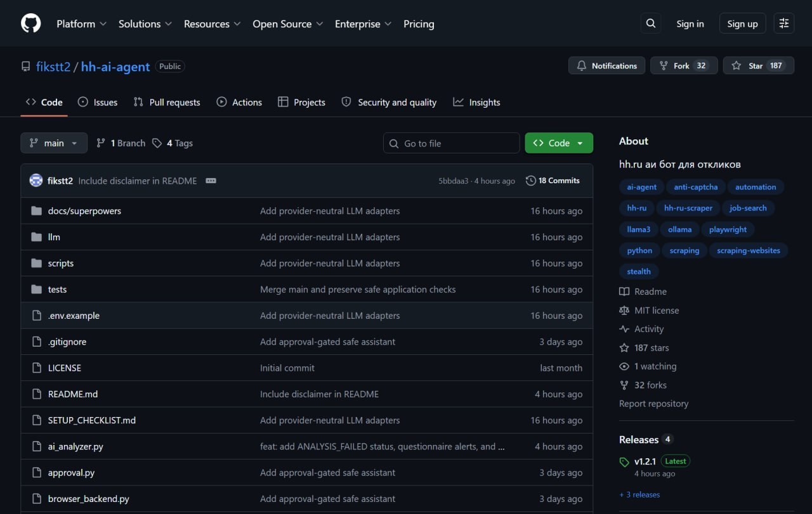Open the docs/superpowers folder
Image resolution: width=812 pixels, height=514 pixels.
click(x=84, y=211)
